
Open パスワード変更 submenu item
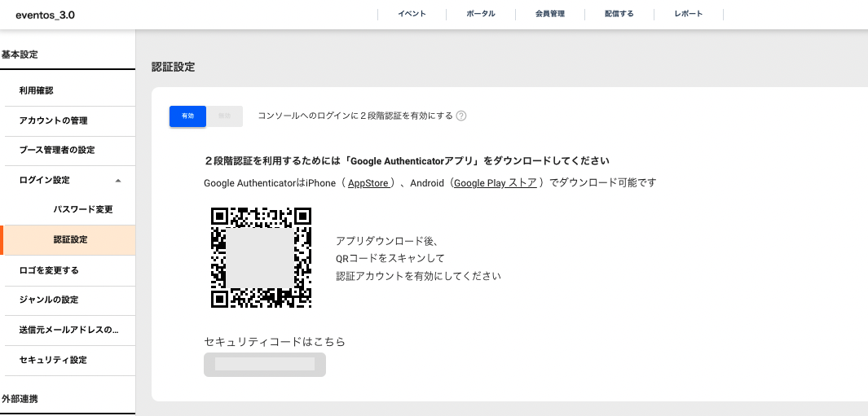tap(83, 209)
